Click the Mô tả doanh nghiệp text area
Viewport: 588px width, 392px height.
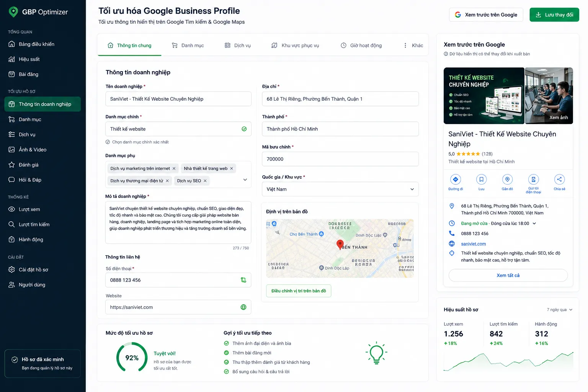178,222
